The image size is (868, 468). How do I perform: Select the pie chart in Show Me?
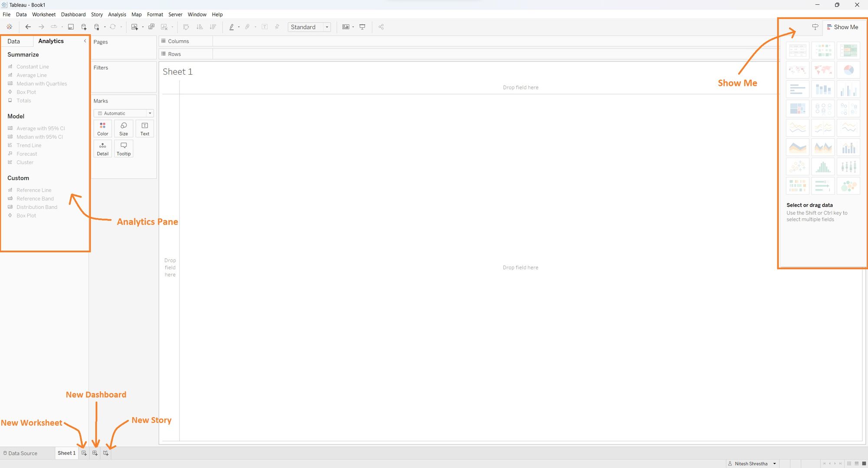coord(848,69)
